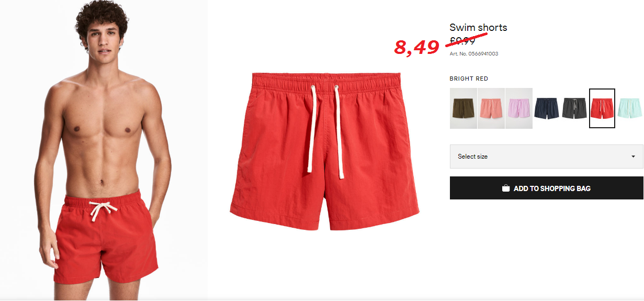Click the BRIGHT RED colour label
Viewport: 644px width, 301px height.
pyautogui.click(x=469, y=79)
